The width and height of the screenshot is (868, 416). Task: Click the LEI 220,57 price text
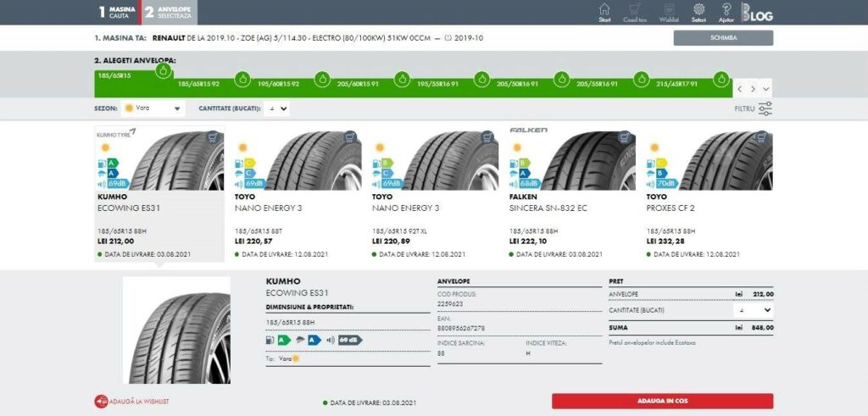(x=253, y=241)
